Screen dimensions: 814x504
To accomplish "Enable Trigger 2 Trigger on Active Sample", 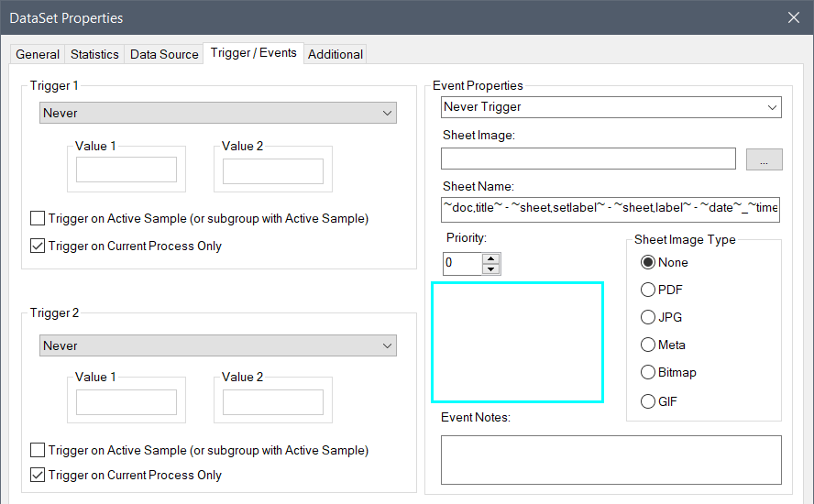I will click(38, 450).
